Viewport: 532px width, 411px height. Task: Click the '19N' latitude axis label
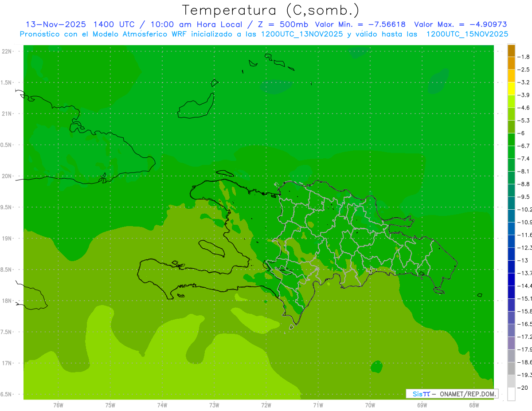click(x=7, y=239)
